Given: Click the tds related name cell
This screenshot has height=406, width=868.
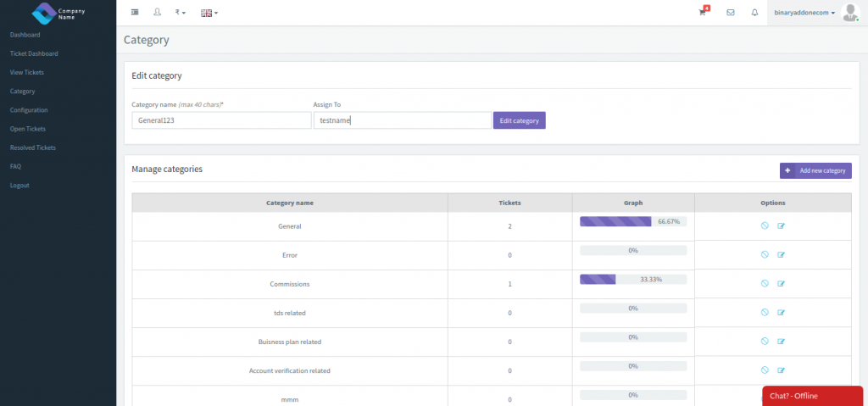Looking at the screenshot, I should tap(290, 313).
